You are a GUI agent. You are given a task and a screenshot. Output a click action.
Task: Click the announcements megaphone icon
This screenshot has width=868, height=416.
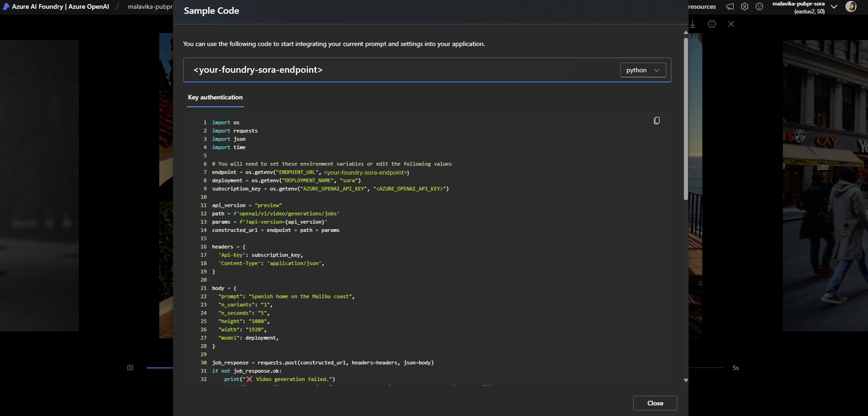pyautogui.click(x=730, y=7)
